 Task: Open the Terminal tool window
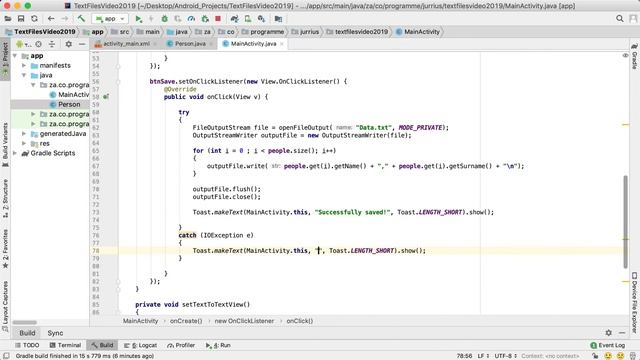pos(65,345)
